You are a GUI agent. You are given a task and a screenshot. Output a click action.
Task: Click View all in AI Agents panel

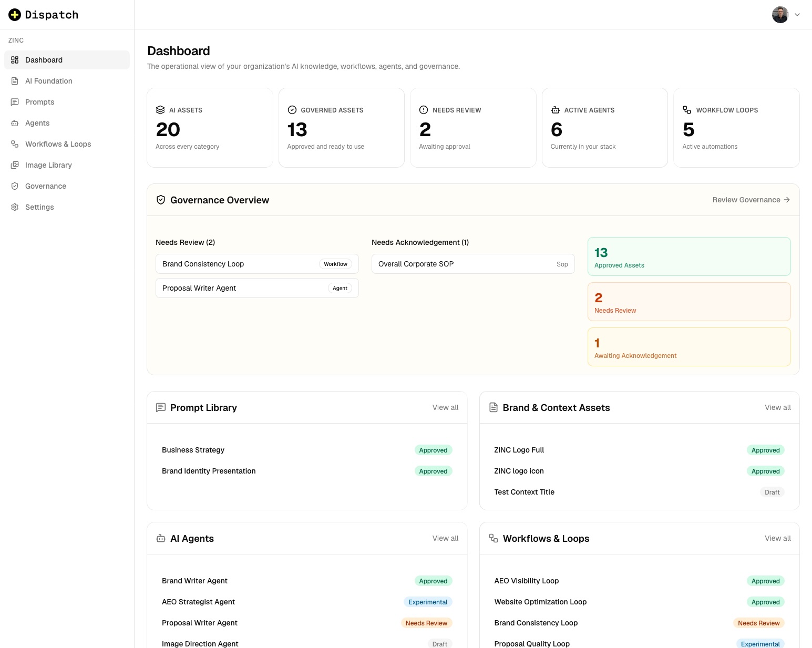[445, 538]
